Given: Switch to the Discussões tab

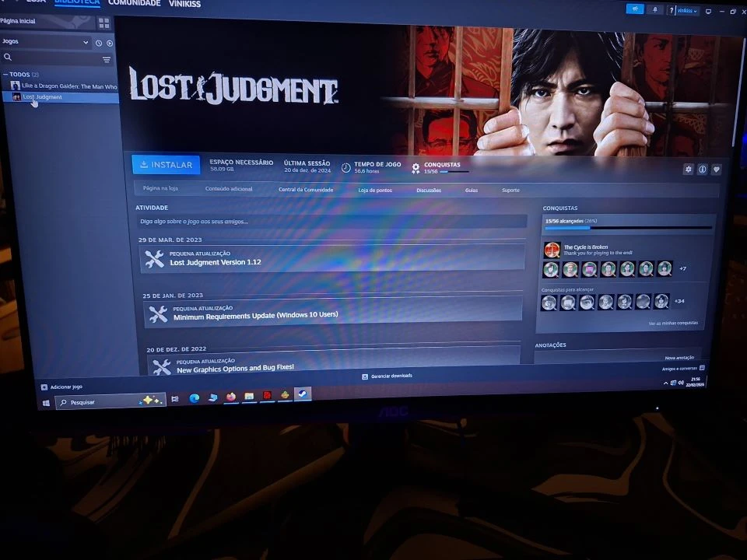Looking at the screenshot, I should 428,191.
